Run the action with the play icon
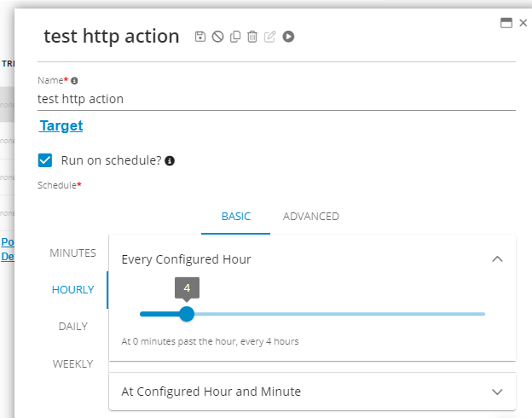 coord(289,37)
